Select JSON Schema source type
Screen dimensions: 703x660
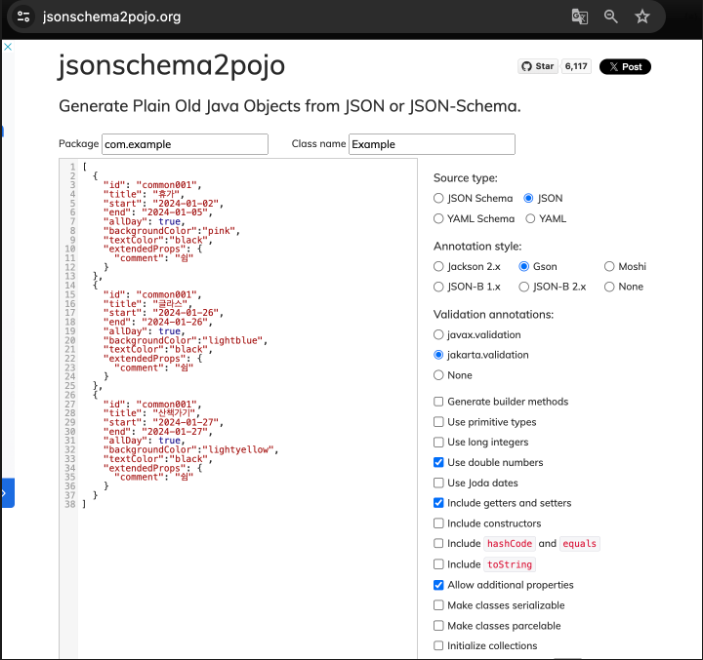click(438, 198)
